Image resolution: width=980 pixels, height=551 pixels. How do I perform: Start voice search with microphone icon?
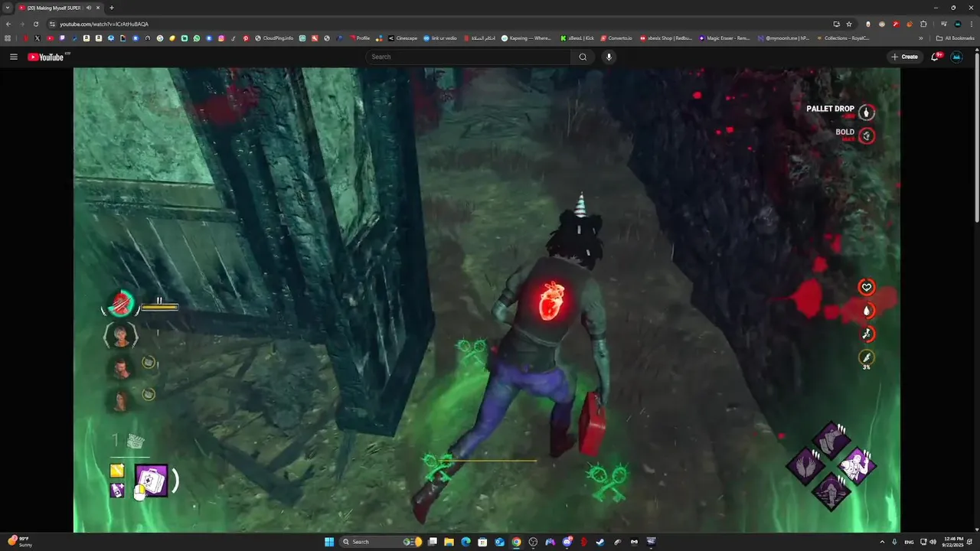click(x=609, y=57)
